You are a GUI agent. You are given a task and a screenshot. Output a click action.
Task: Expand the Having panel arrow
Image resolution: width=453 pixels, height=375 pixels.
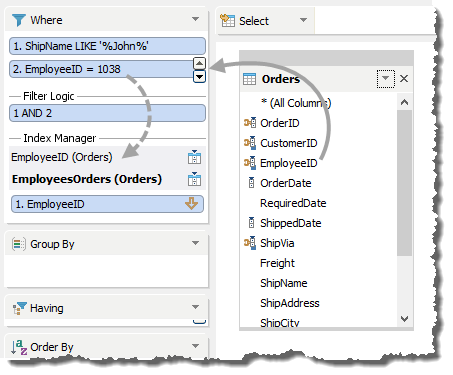(196, 307)
